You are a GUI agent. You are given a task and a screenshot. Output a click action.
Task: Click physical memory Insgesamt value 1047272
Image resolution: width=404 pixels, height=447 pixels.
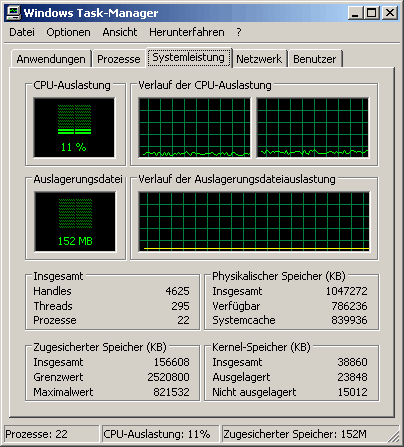(x=346, y=291)
